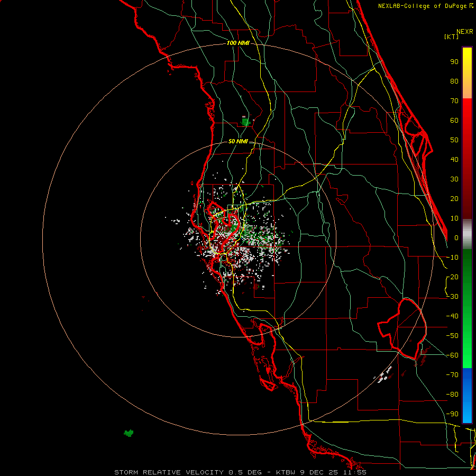Click the 50 value on the velocity scale

(x=454, y=140)
